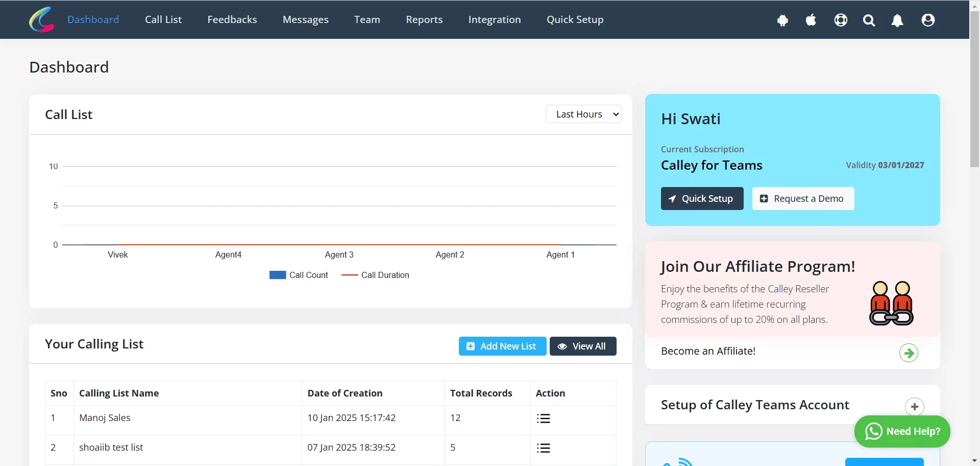Click the shoaiib test list name
The width and height of the screenshot is (980, 466).
tap(111, 447)
